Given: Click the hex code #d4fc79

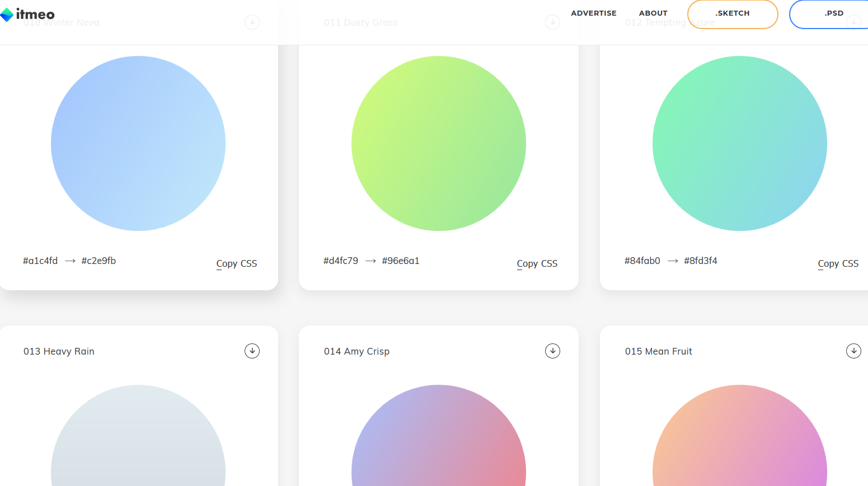Looking at the screenshot, I should 341,261.
